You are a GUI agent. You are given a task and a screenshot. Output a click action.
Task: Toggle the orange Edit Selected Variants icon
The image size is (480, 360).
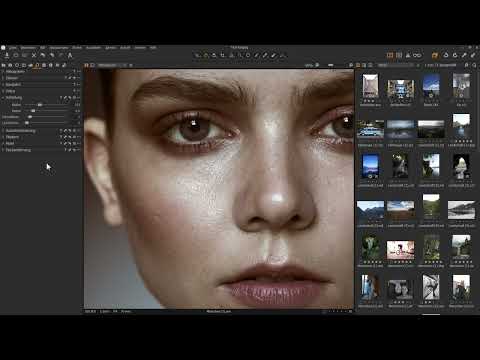pos(435,55)
